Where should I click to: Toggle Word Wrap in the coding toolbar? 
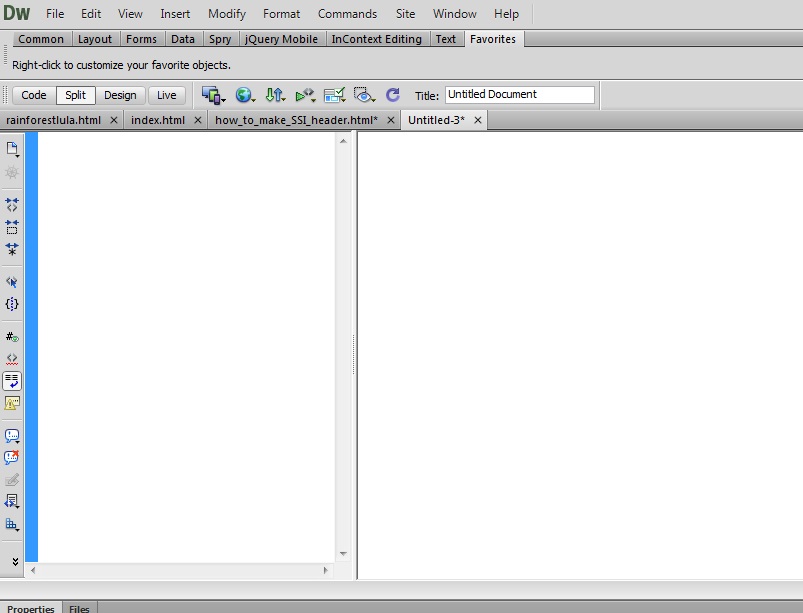pyautogui.click(x=12, y=381)
